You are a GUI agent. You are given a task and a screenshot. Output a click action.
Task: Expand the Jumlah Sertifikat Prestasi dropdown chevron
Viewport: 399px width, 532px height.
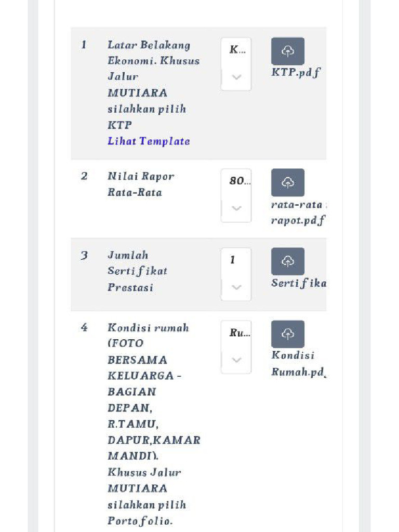pyautogui.click(x=236, y=287)
